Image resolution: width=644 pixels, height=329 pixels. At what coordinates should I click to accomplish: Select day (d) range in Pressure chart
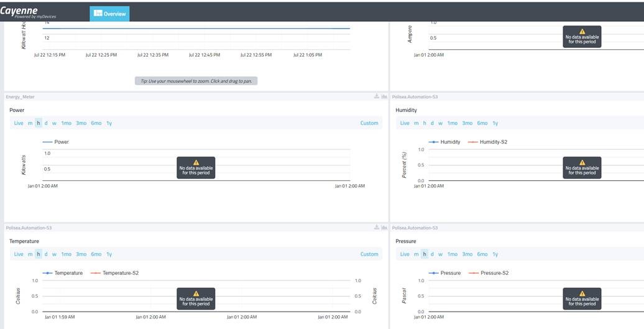tap(432, 254)
